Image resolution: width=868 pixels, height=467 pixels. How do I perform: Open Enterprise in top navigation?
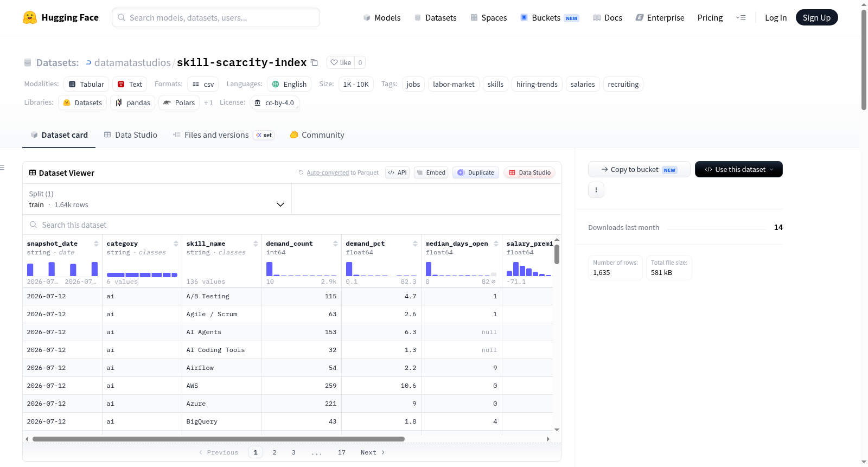(x=660, y=17)
